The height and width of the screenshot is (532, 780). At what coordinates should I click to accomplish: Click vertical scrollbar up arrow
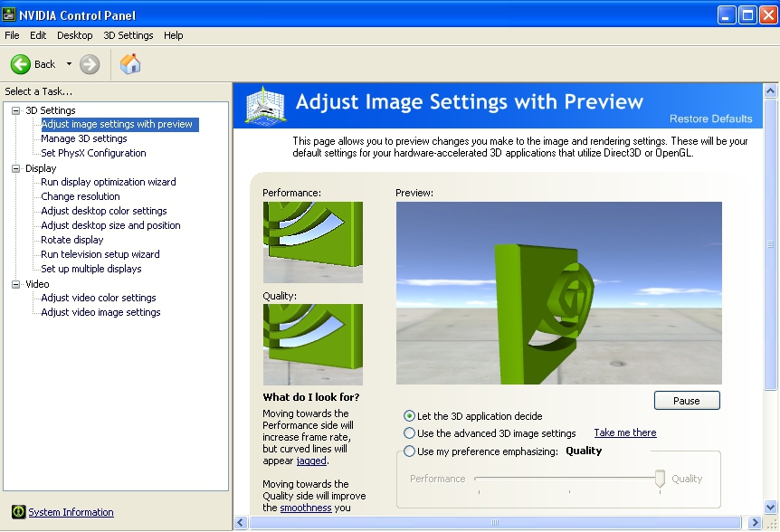point(770,90)
